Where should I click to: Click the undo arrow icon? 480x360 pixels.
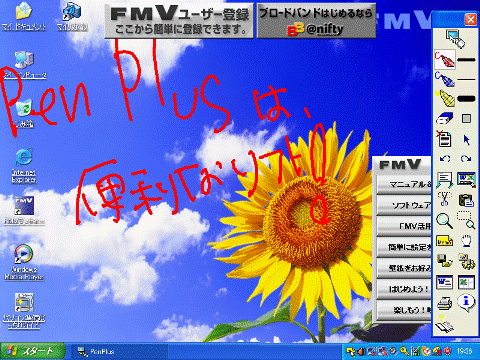click(x=445, y=159)
